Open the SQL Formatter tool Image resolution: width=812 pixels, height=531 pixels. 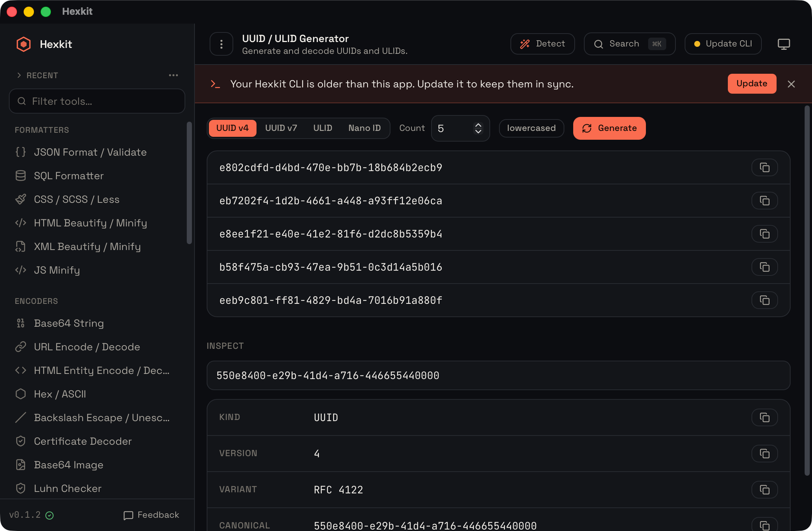(97, 176)
